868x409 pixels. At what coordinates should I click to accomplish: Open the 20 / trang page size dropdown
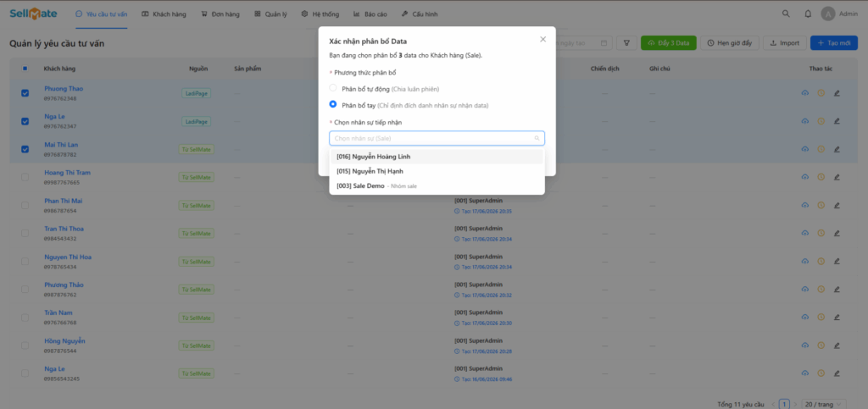click(823, 404)
